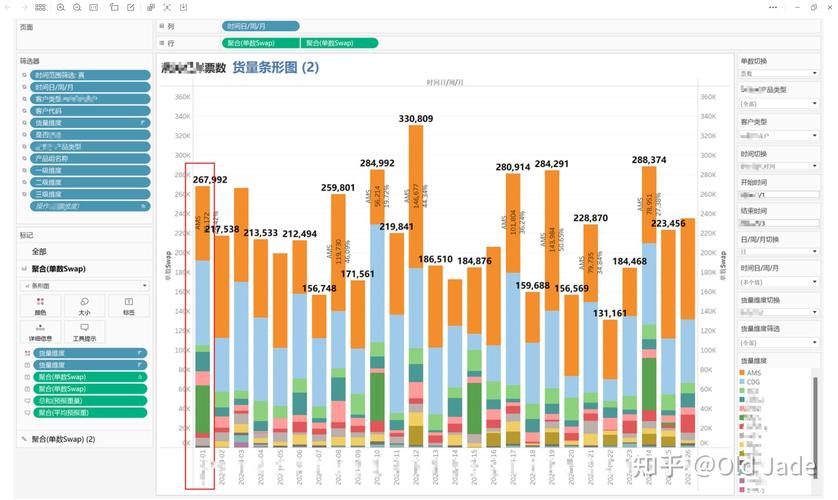Select the 聚合(单数Swap) marks section
This screenshot has height=500, width=838.
pyautogui.click(x=58, y=269)
